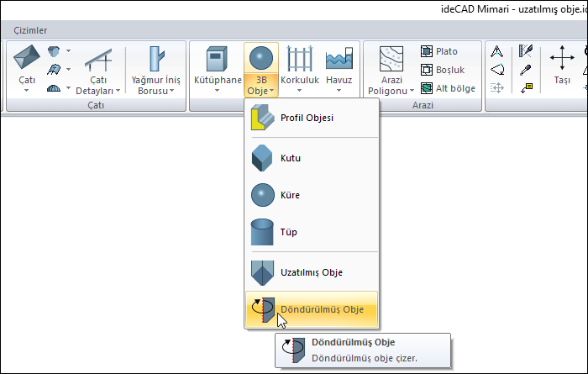Click the window title 'ideCAD Mimari'
The height and width of the screenshot is (374, 588).
coord(475,9)
